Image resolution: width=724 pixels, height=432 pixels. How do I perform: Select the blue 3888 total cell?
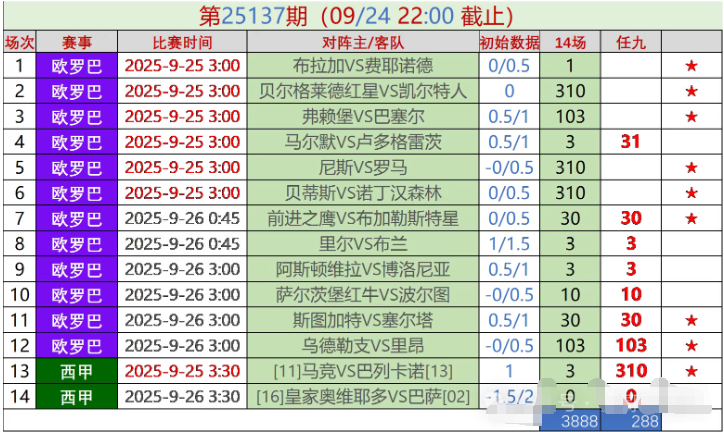pos(580,422)
